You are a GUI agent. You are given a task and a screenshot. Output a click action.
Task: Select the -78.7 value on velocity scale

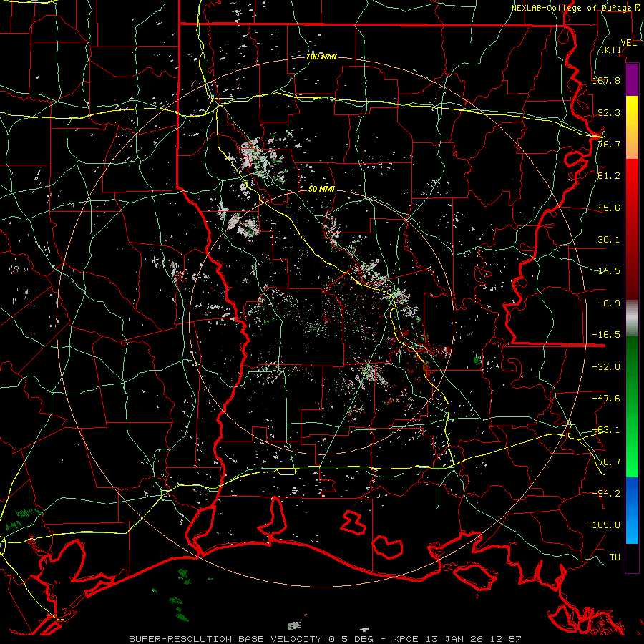pos(606,462)
